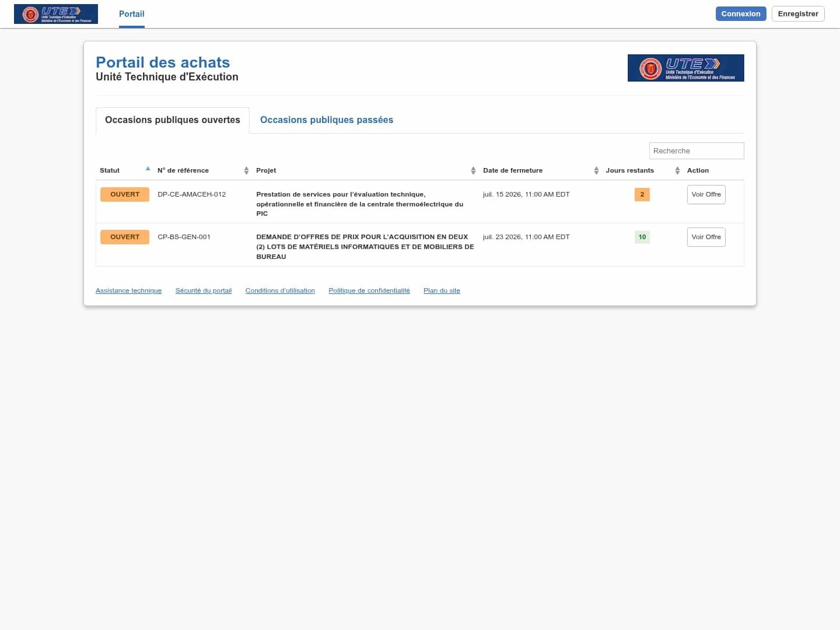
Task: Open the Portail nav item
Action: click(x=132, y=14)
